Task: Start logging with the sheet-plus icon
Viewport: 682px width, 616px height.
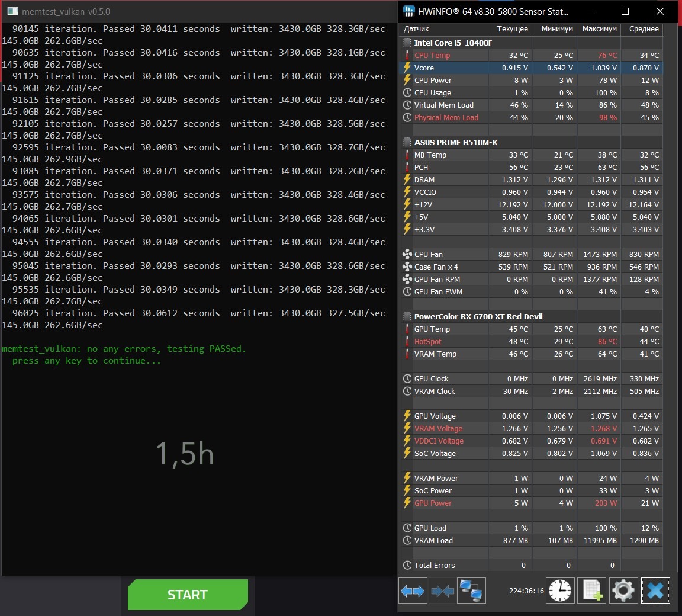Action: [x=592, y=591]
